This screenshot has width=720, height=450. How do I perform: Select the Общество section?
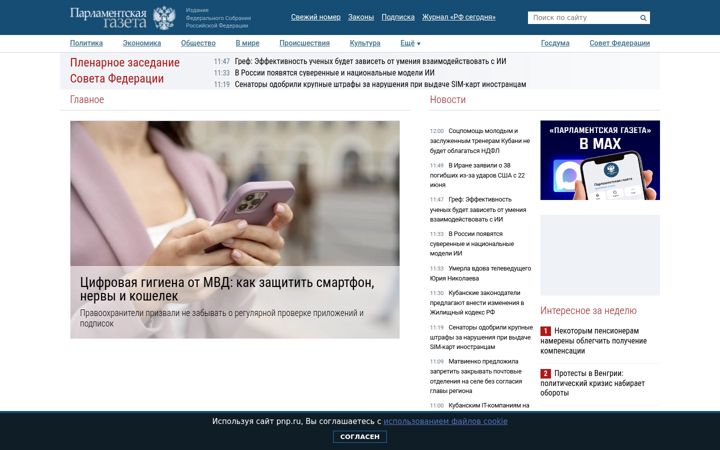(x=198, y=43)
